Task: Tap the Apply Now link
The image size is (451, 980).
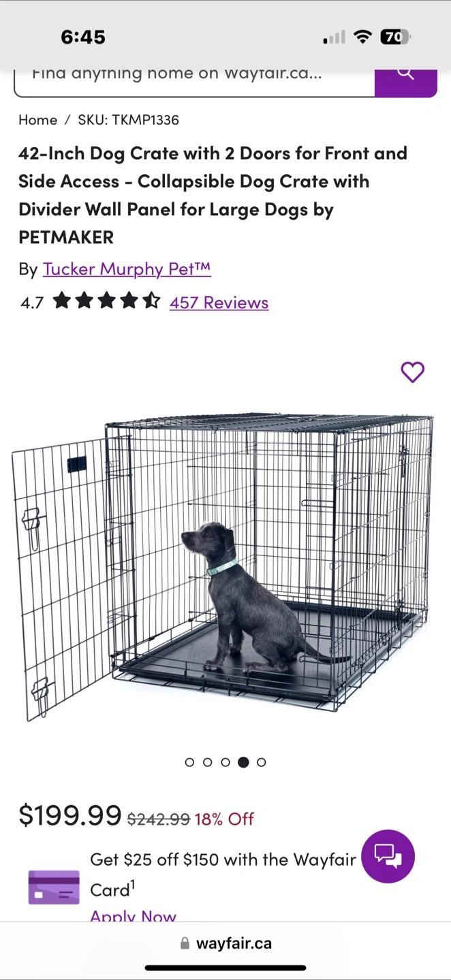Action: [x=133, y=915]
